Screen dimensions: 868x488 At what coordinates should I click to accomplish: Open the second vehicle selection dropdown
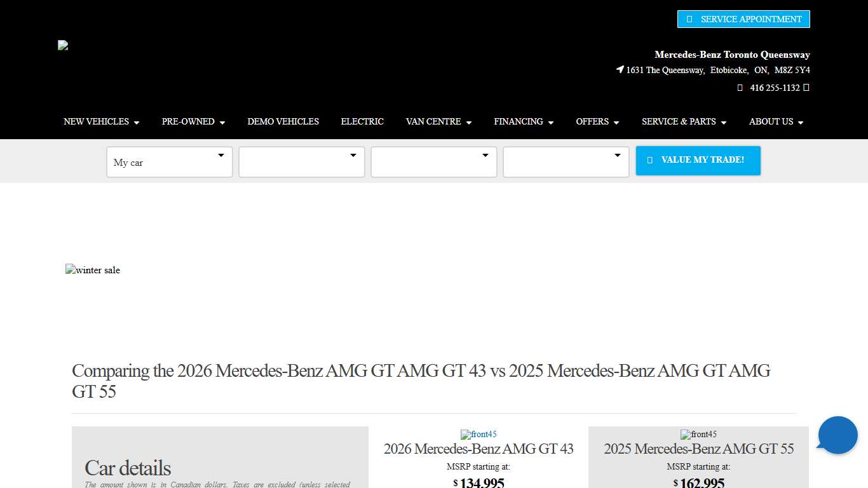coord(301,162)
